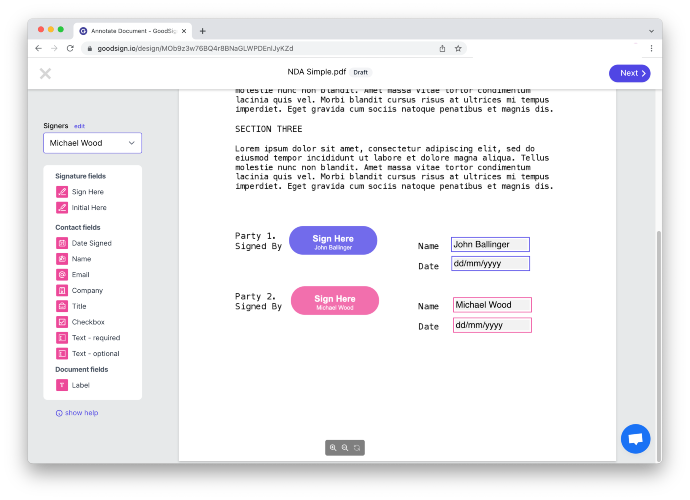Switch to the Annotate Document browser tab
Screen dimensions: 690x500
[x=132, y=31]
